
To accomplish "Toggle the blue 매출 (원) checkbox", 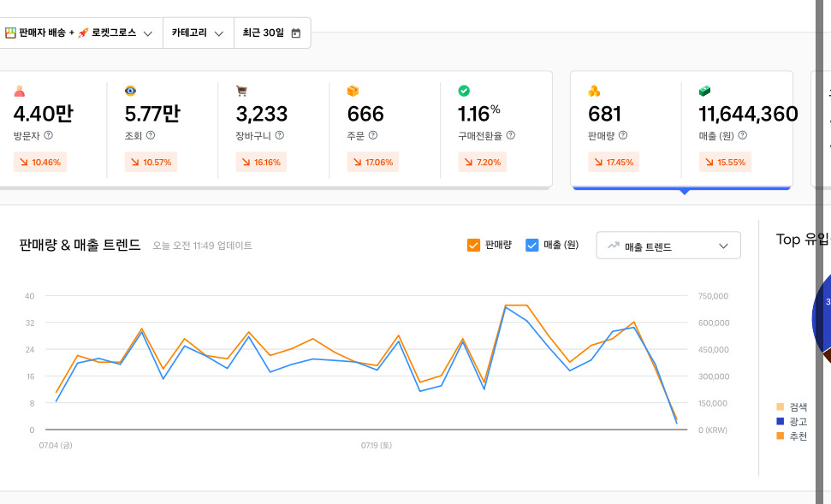I will [x=531, y=245].
